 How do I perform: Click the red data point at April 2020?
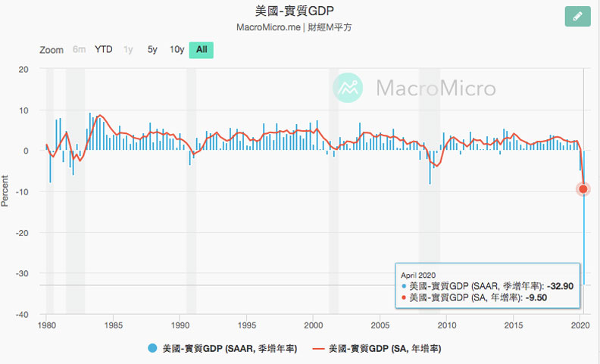pos(583,189)
